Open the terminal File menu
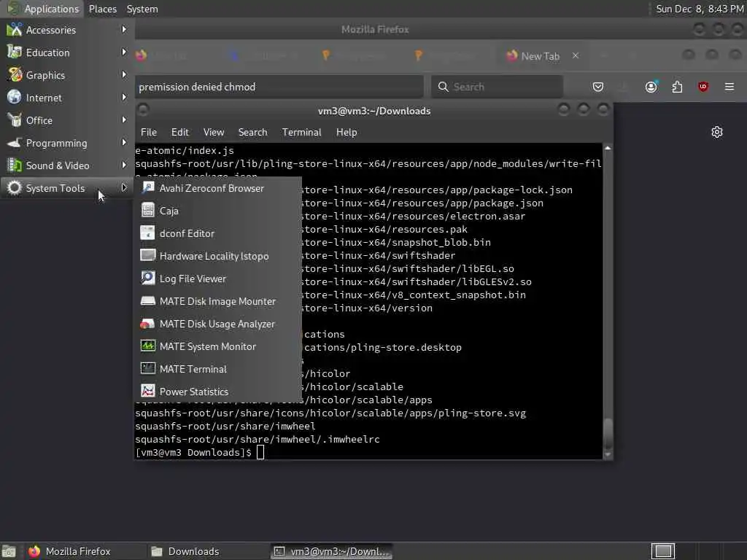The height and width of the screenshot is (560, 747). (149, 133)
